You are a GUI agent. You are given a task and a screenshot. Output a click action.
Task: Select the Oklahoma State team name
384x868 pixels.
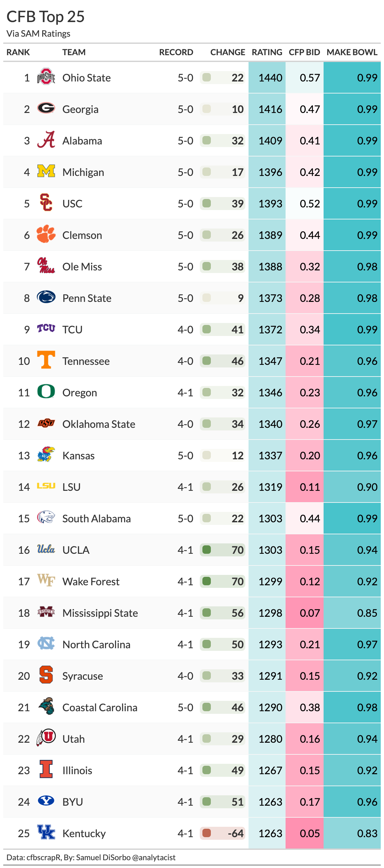tap(98, 424)
